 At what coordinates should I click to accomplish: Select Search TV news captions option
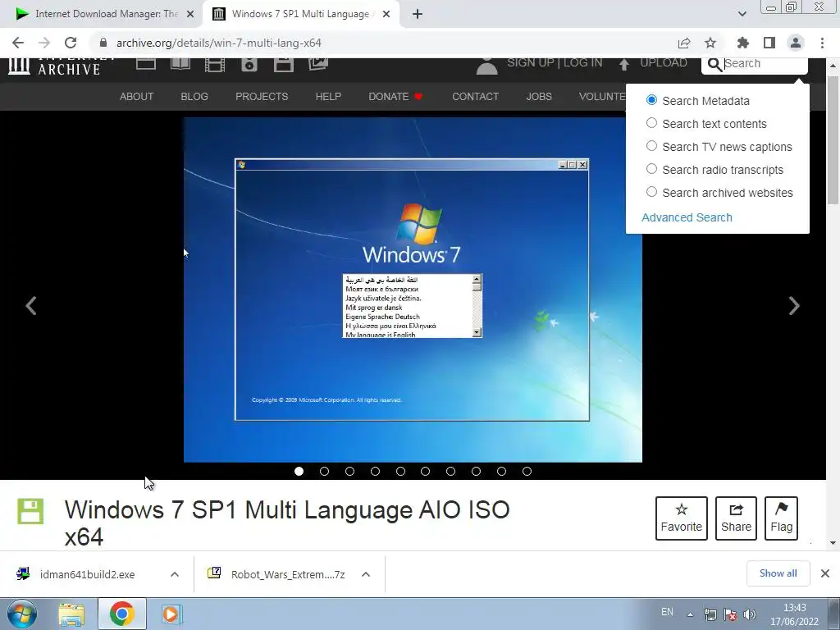(x=651, y=146)
